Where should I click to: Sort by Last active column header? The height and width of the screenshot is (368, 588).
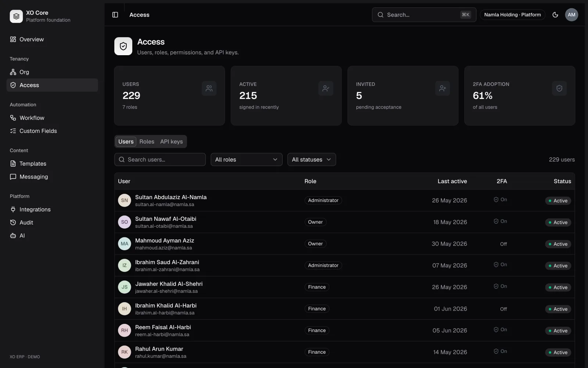[452, 181]
